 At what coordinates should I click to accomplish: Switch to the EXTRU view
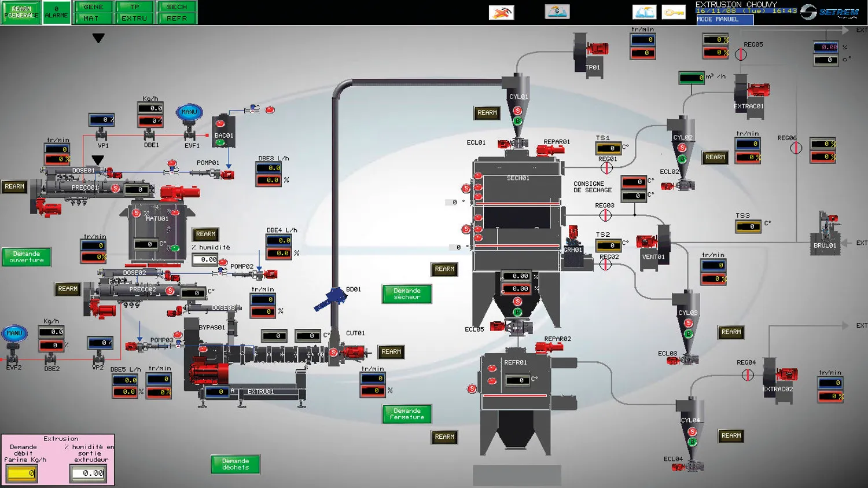coord(134,18)
